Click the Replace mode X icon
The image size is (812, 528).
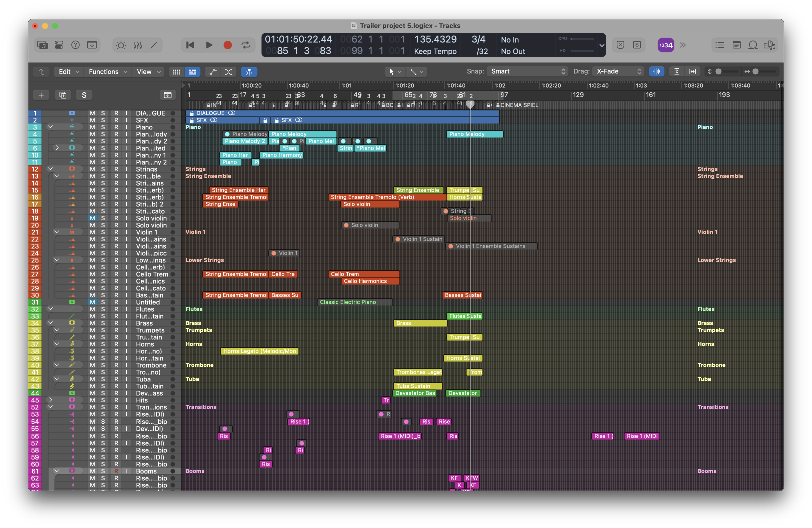(620, 45)
